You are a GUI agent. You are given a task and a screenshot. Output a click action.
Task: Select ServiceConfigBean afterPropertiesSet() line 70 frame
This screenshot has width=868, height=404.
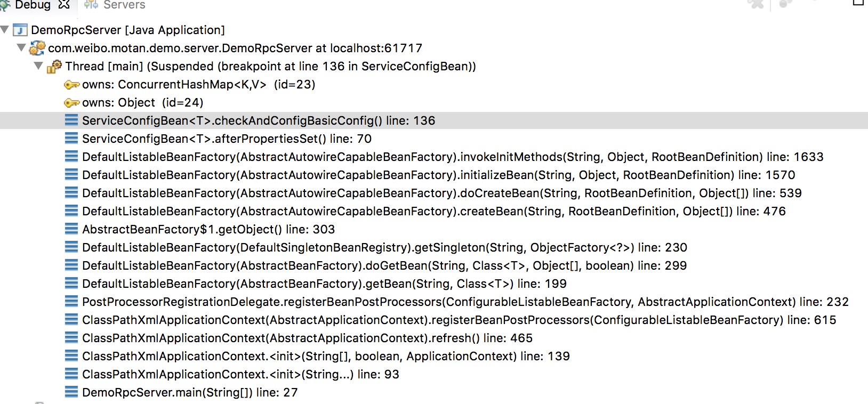227,139
